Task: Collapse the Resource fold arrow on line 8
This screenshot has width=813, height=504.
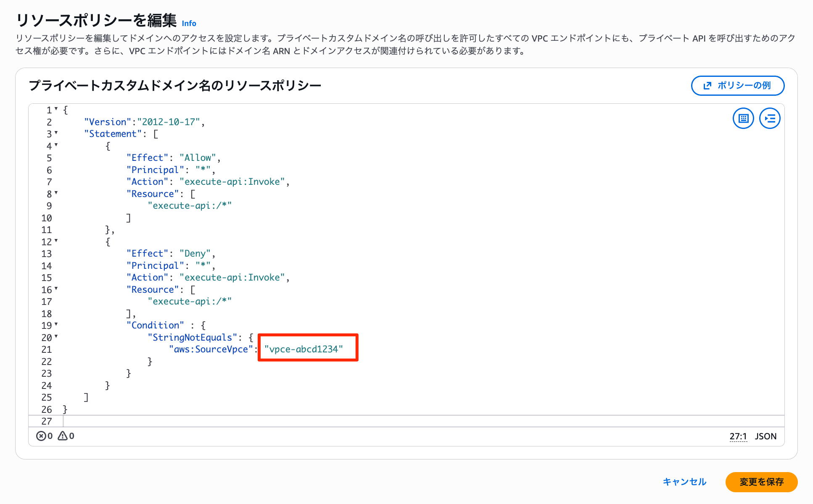Action: [x=56, y=193]
